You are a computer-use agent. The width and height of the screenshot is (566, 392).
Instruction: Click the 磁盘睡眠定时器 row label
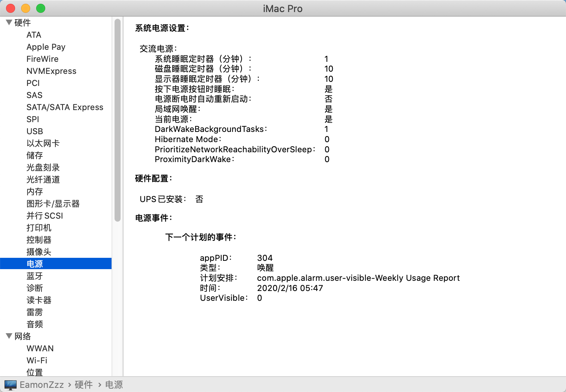pyautogui.click(x=203, y=69)
